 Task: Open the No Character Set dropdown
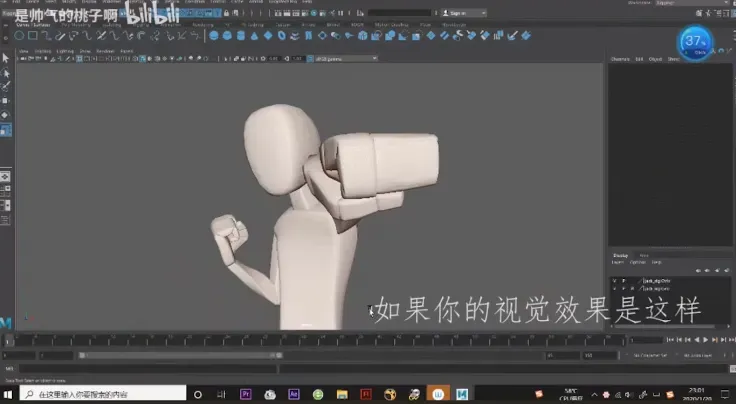(649, 355)
